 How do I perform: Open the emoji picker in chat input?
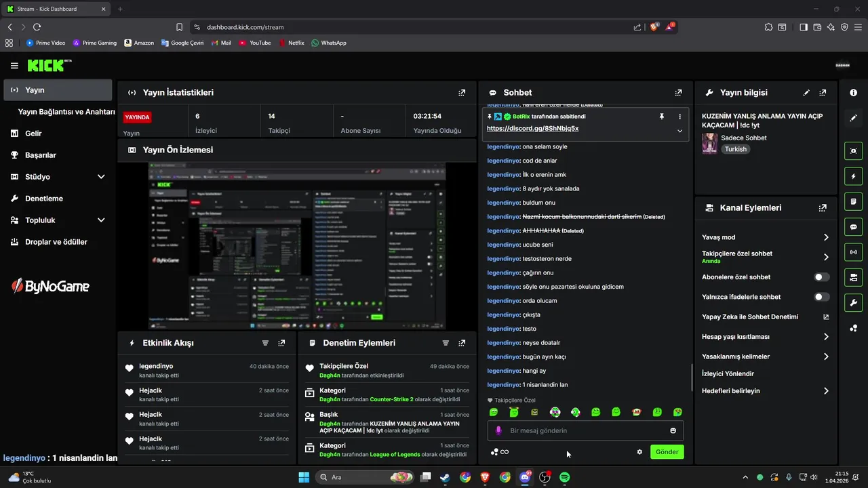pos(673,430)
